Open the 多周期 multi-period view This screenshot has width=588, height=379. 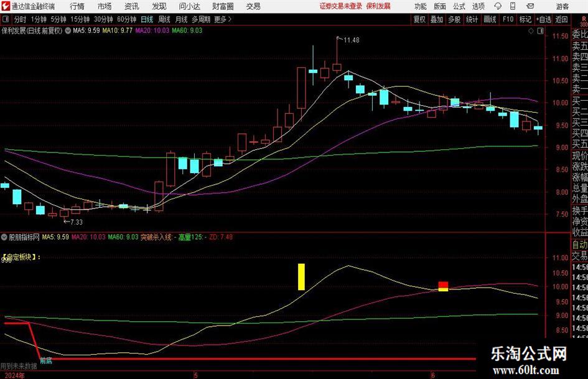200,19
